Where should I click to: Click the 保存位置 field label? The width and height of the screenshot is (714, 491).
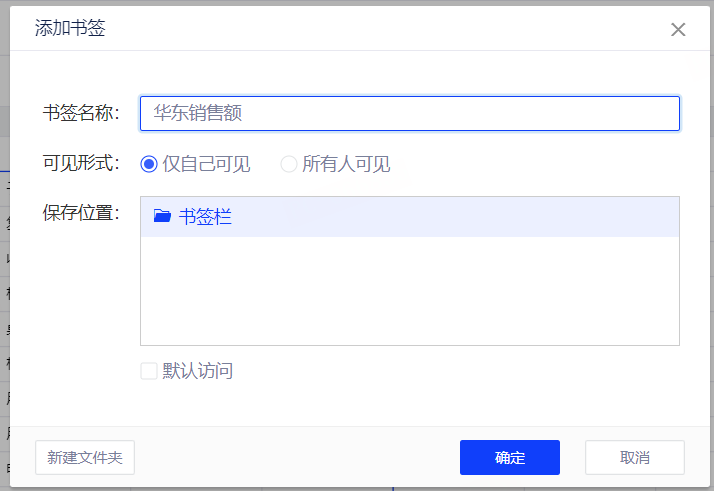[80, 213]
